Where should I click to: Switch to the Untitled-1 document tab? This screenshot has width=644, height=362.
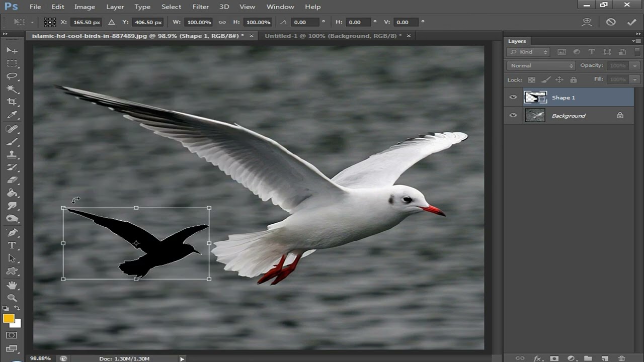333,36
